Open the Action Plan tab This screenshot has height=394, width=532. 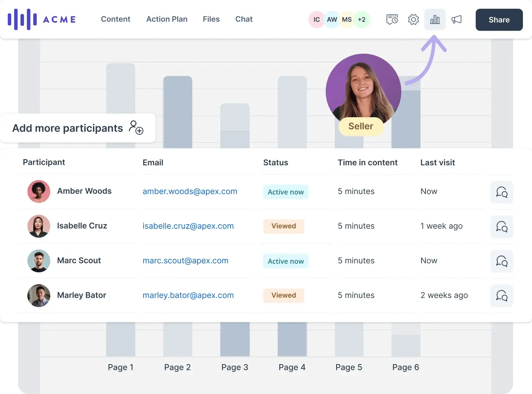167,19
